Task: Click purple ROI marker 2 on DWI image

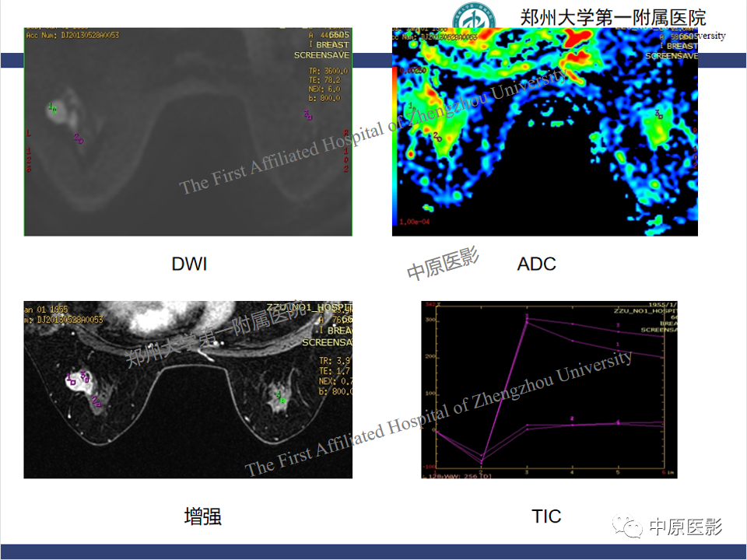Action: pos(79,138)
